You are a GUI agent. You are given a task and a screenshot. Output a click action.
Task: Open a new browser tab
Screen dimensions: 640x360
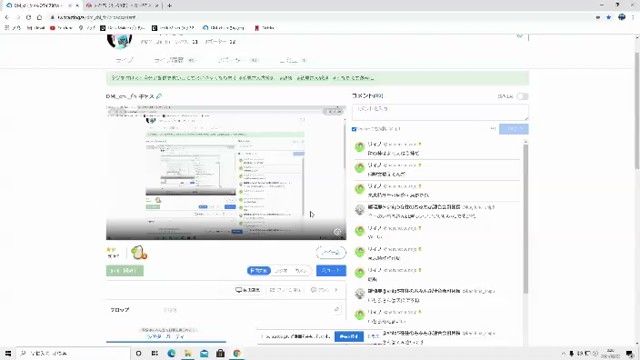(169, 5)
